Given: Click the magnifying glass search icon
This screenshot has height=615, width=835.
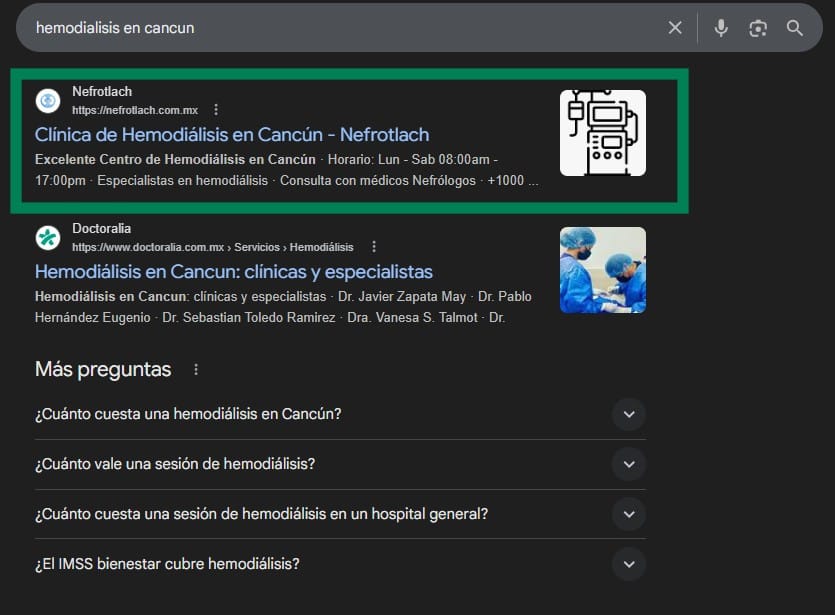Looking at the screenshot, I should pos(795,28).
